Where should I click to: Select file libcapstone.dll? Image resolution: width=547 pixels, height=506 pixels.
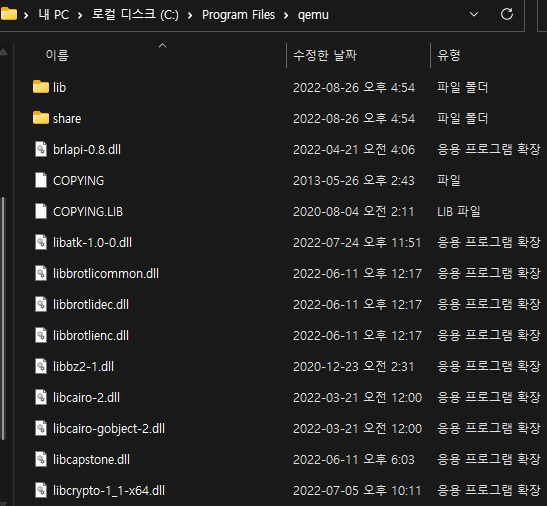point(91,460)
